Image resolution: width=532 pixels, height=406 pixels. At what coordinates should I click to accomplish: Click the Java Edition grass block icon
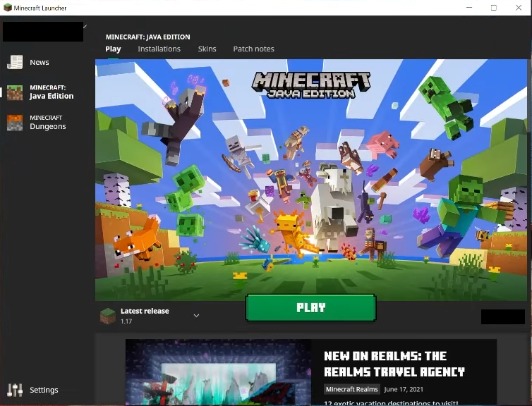click(x=15, y=92)
